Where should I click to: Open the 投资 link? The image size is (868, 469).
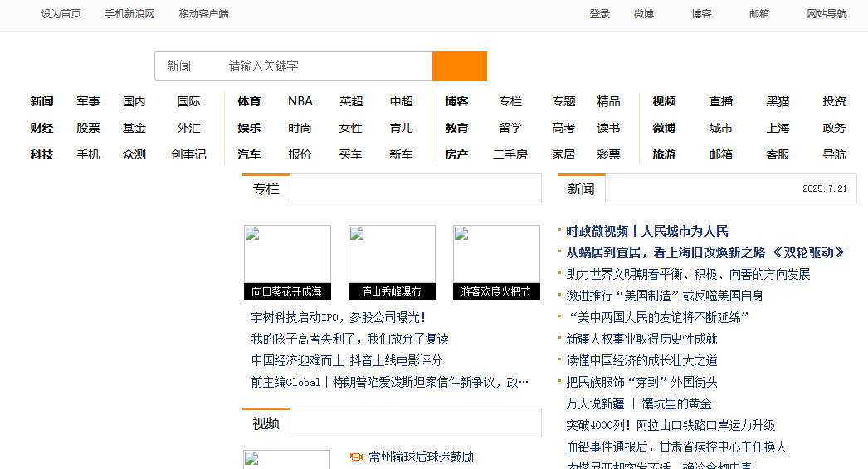coord(834,101)
